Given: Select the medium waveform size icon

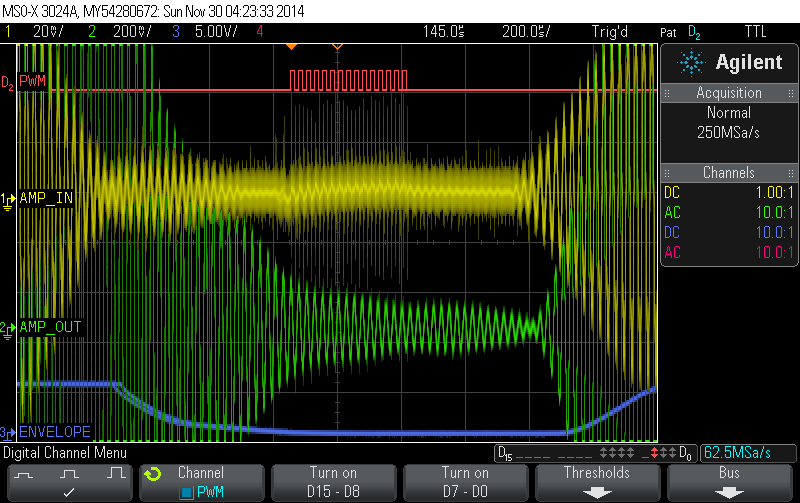Looking at the screenshot, I should coord(68,471).
